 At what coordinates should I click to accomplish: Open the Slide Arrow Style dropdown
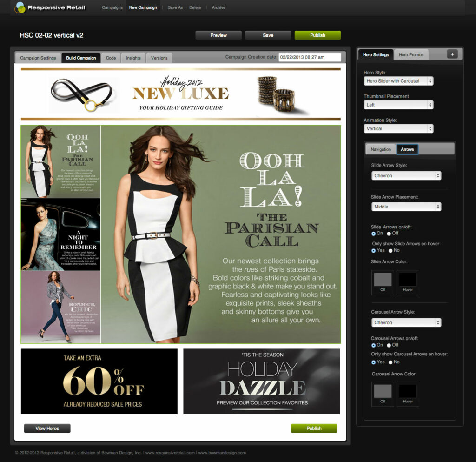(406, 175)
